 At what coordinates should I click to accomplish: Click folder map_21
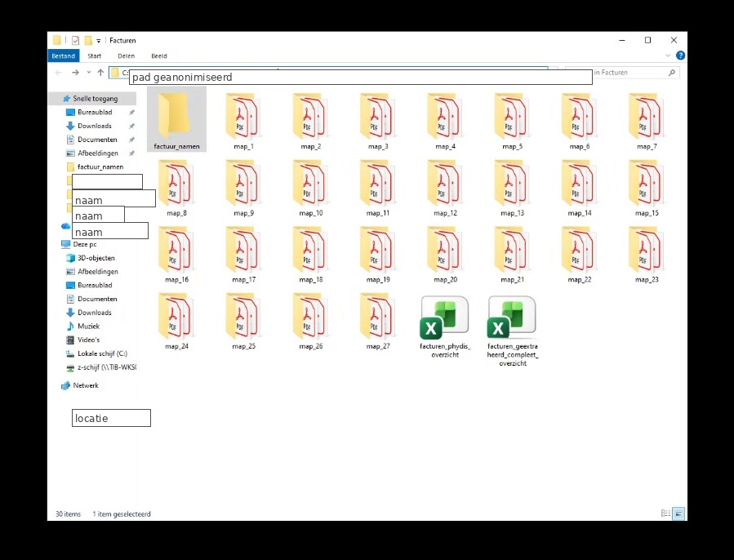pos(512,254)
